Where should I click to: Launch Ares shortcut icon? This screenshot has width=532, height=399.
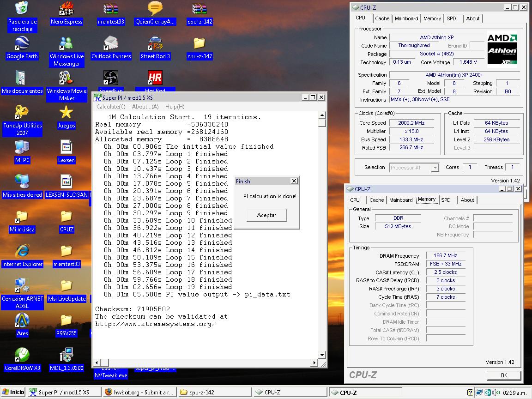tap(22, 325)
